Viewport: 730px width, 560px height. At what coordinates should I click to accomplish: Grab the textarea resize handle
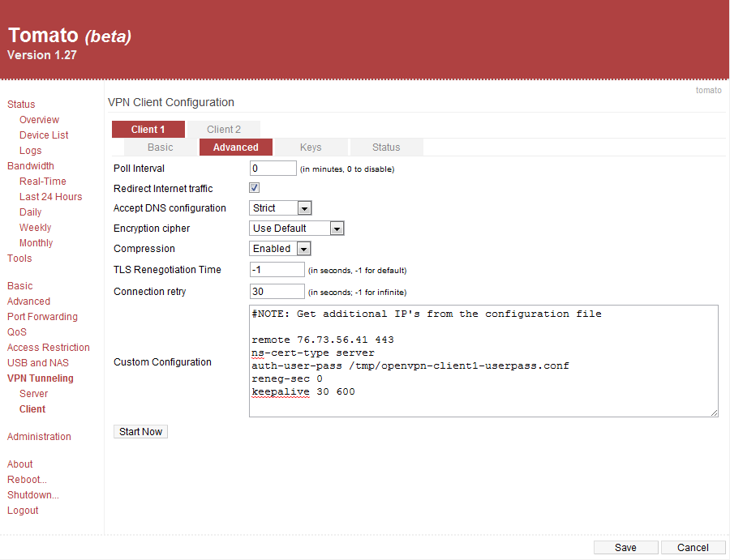pos(714,413)
